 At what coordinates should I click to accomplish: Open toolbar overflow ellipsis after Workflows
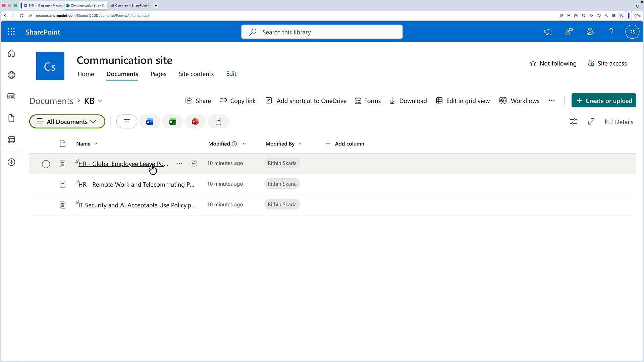[x=552, y=101]
